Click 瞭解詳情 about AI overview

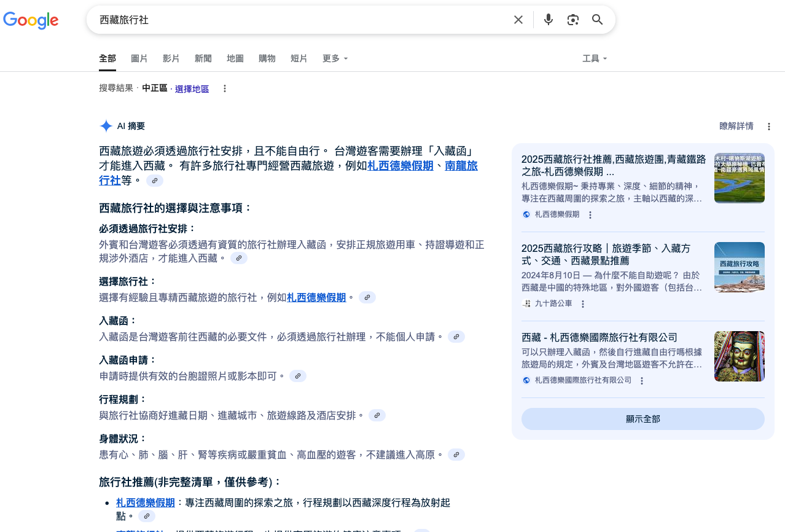(736, 126)
